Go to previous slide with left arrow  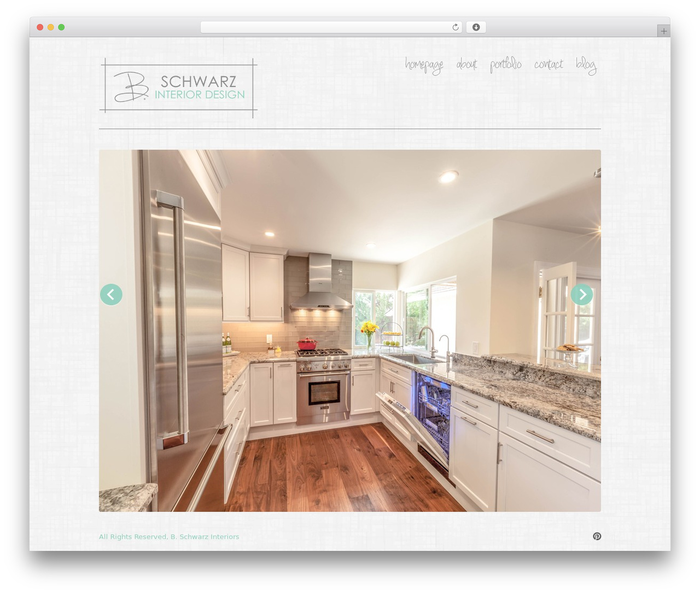pos(111,294)
